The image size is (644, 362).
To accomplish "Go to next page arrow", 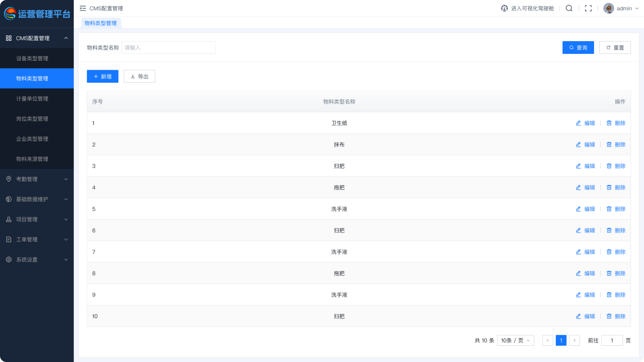I will pos(575,341).
